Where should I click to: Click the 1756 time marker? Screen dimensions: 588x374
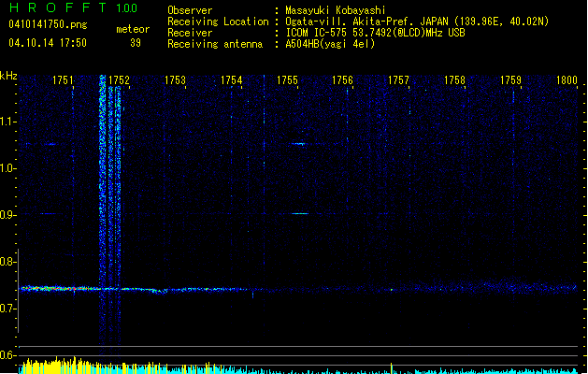coord(342,80)
